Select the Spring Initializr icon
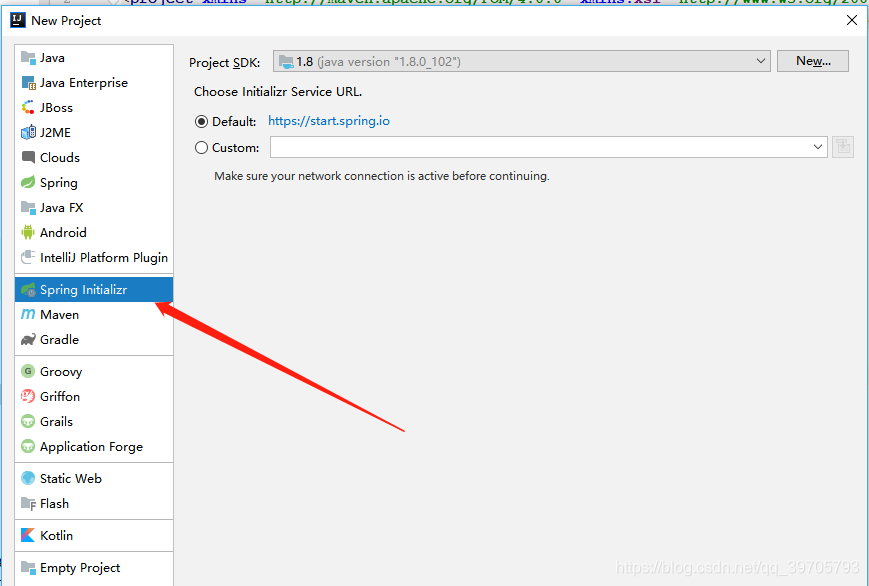 tap(28, 289)
